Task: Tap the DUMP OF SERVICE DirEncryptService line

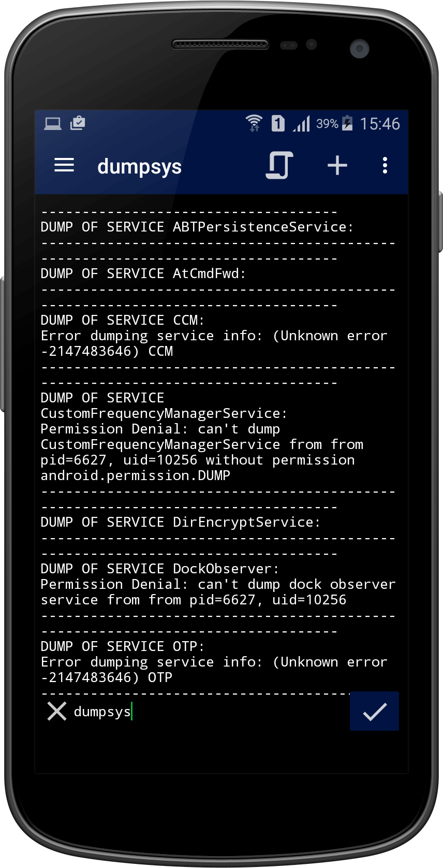Action: (180, 522)
